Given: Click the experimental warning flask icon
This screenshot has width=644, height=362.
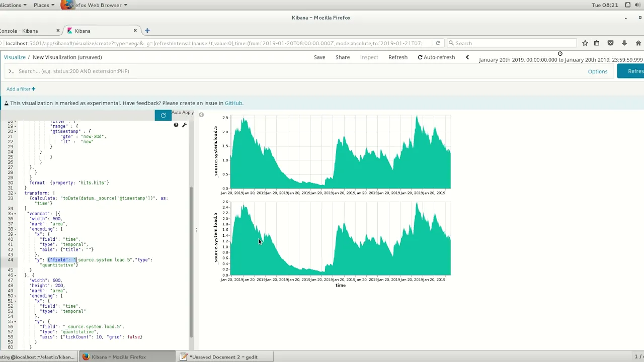Looking at the screenshot, I should tap(7, 103).
